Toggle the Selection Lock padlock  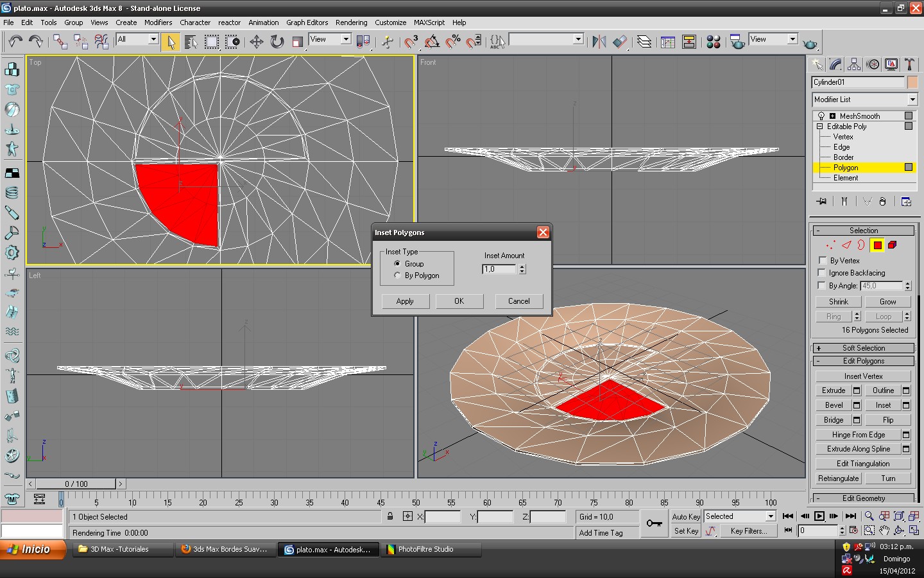pos(390,516)
